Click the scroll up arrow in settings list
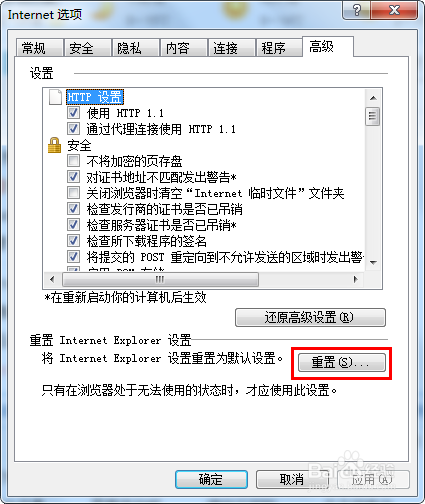The height and width of the screenshot is (504, 425). (373, 98)
